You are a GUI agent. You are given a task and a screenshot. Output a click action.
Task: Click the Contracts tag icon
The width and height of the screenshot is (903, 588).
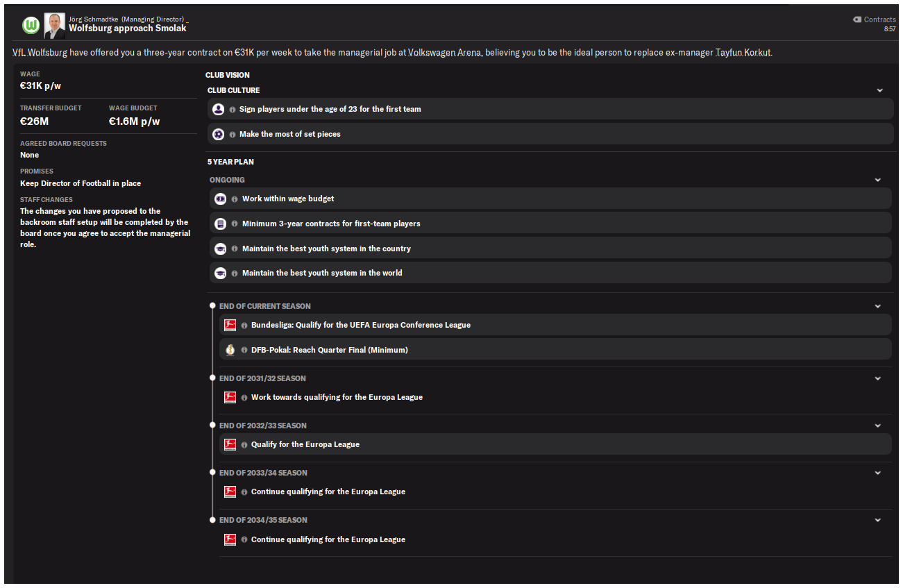point(857,19)
